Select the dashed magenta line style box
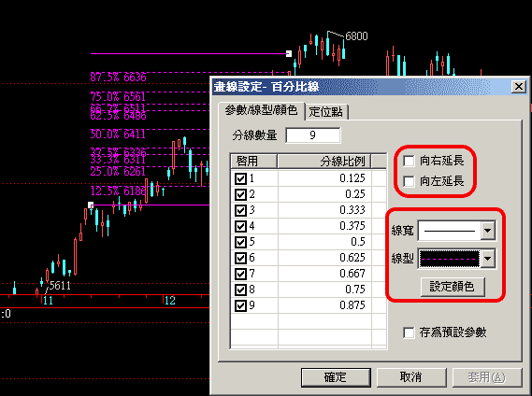The width and height of the screenshot is (532, 396). 449,259
